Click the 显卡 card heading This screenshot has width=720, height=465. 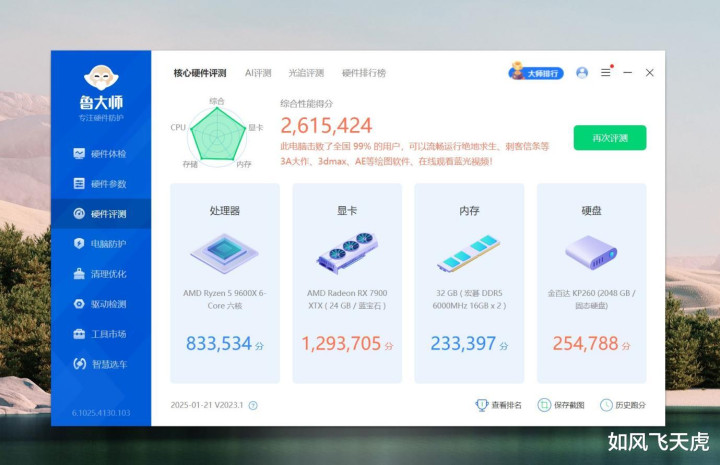347,211
